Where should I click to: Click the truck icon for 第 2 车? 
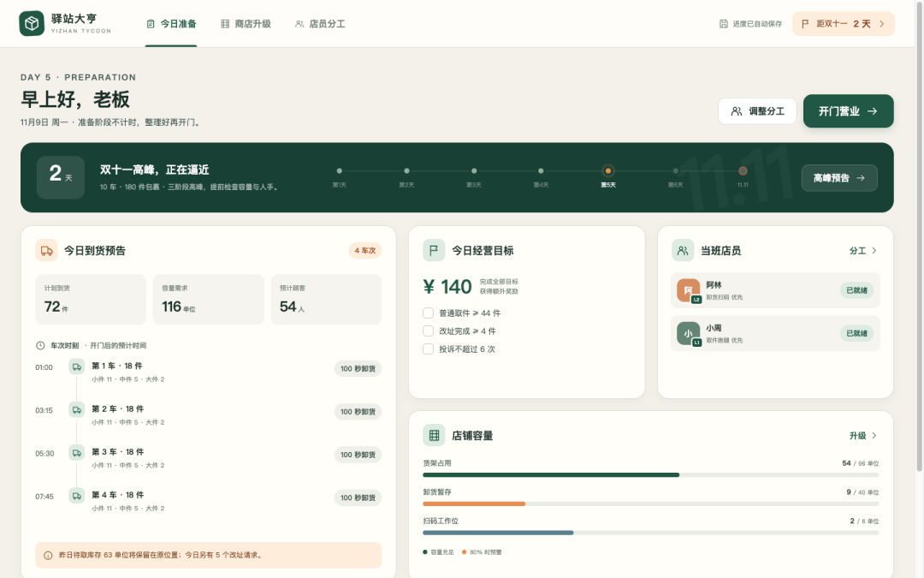point(77,410)
